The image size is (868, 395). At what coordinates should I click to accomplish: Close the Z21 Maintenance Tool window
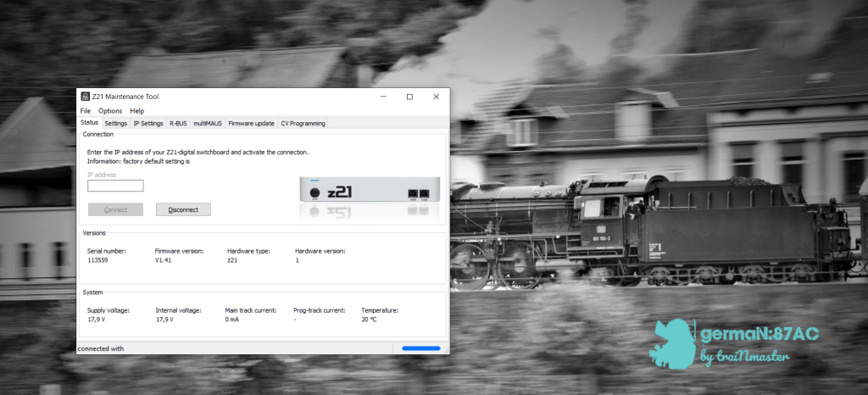(x=436, y=97)
